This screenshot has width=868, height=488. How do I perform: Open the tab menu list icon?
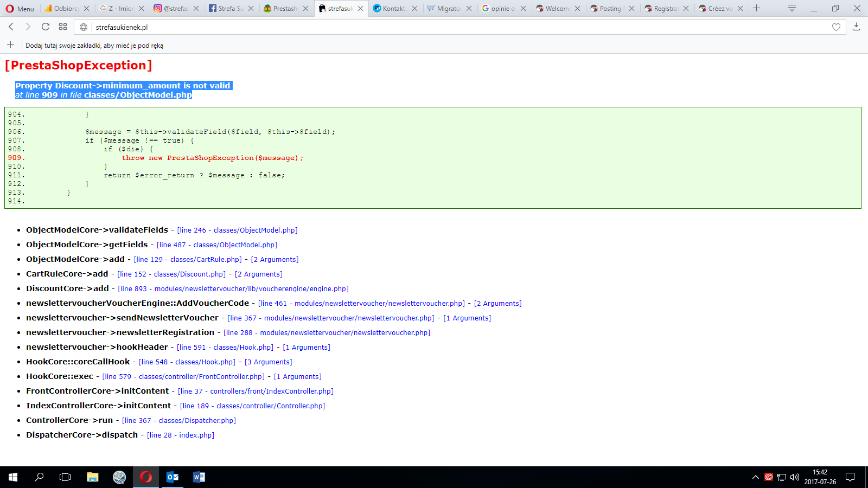(792, 8)
